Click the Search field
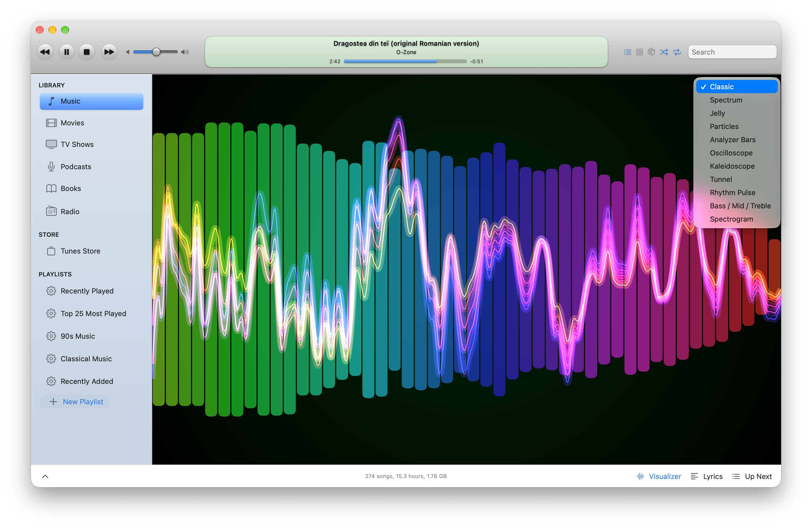The height and width of the screenshot is (528, 812). tap(732, 52)
